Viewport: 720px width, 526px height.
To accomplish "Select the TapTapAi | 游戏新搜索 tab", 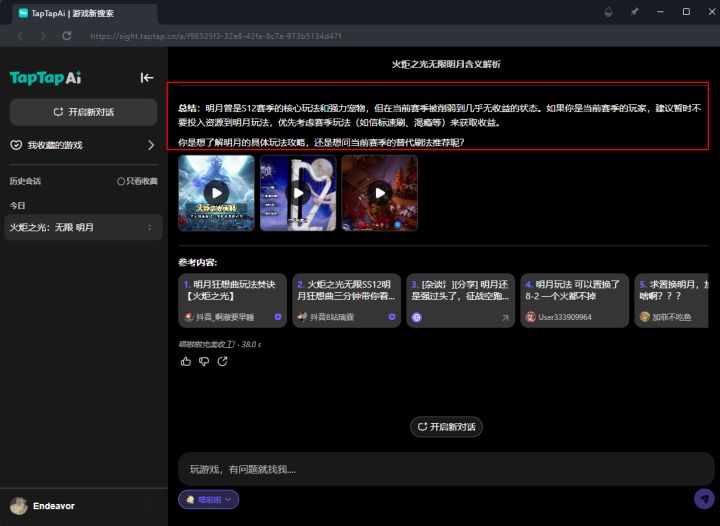I will (84, 13).
